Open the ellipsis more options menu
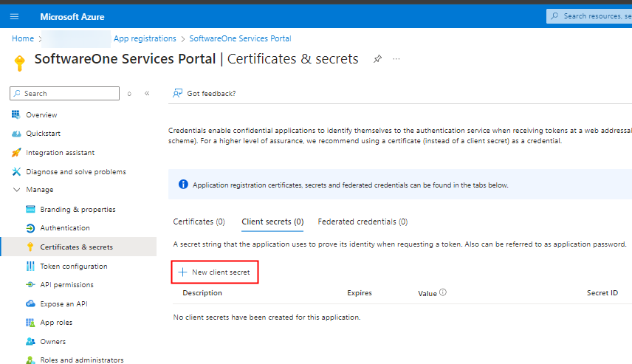Image resolution: width=632 pixels, height=364 pixels. click(396, 59)
